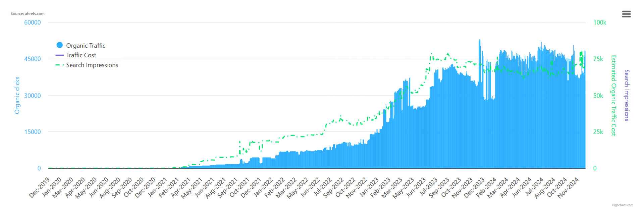
Task: Select the 45000 left axis tick label
Action: [33, 59]
